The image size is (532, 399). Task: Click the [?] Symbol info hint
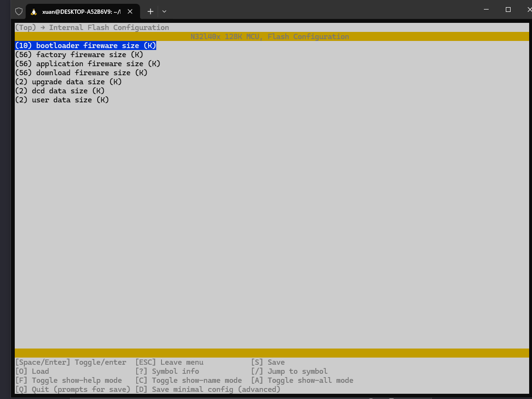point(167,371)
